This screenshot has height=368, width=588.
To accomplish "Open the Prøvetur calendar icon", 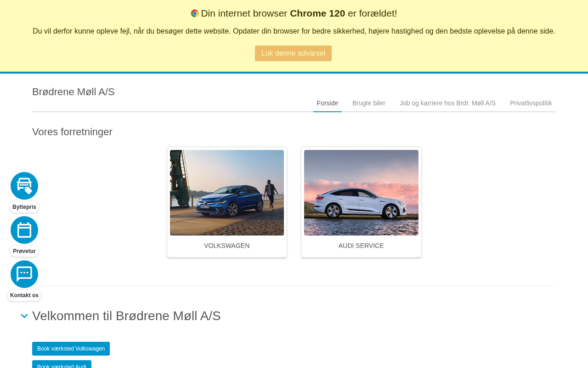I will tap(24, 230).
